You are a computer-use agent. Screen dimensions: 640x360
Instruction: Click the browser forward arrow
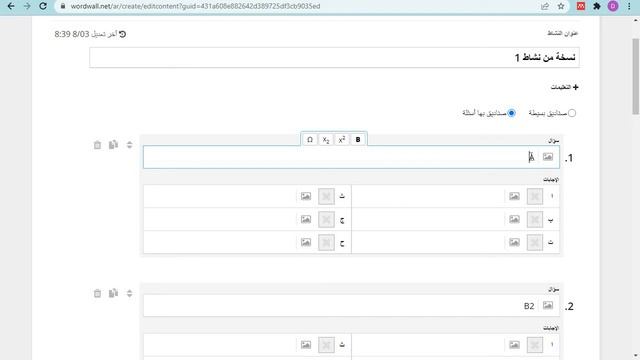coord(27,6)
